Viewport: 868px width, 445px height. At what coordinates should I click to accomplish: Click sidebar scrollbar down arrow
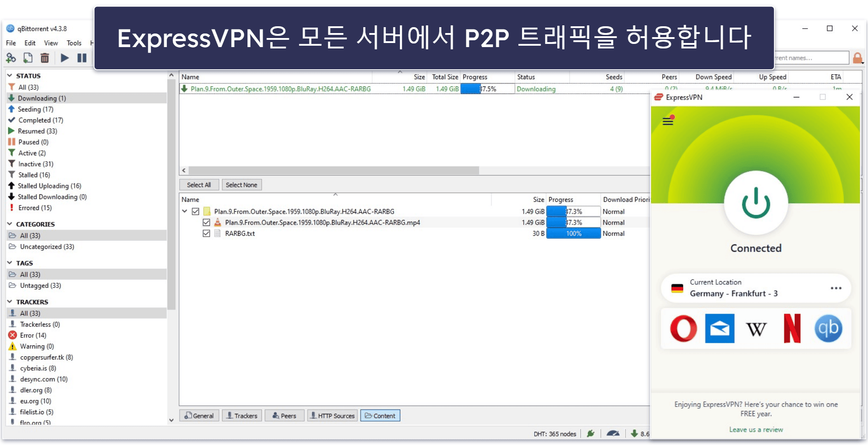pos(171,420)
